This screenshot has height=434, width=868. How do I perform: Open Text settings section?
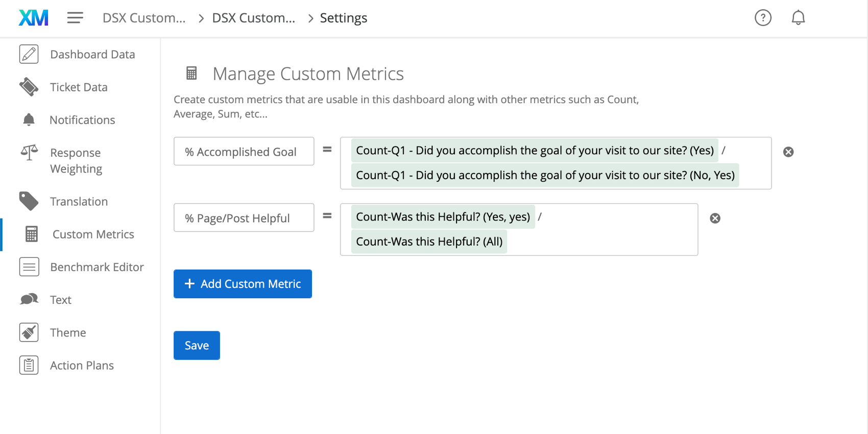tap(61, 300)
